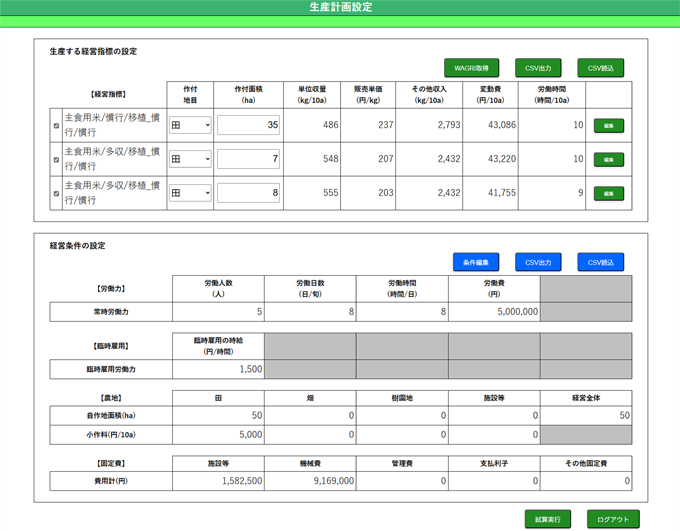Uncheck the checkbox of the 7 ha 多収 row

(56, 160)
